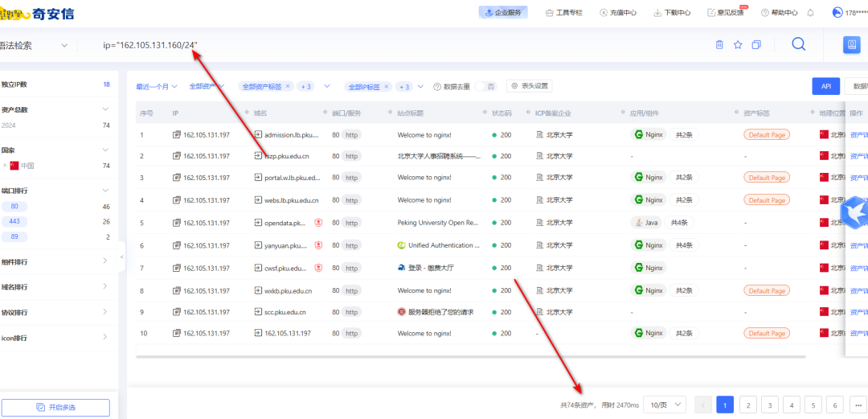Click Default Page tag in row 1
868x419 pixels.
coord(767,134)
